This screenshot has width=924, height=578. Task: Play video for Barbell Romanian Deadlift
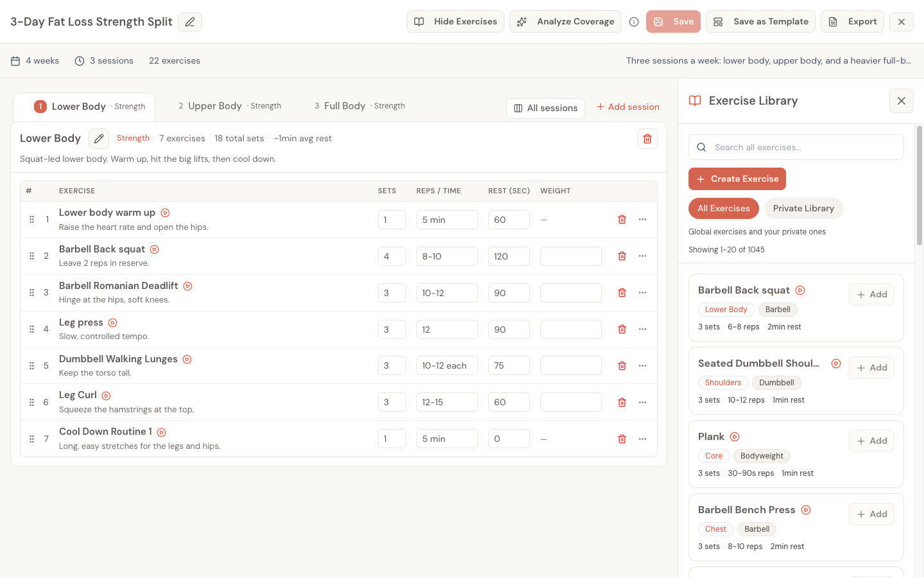(187, 286)
